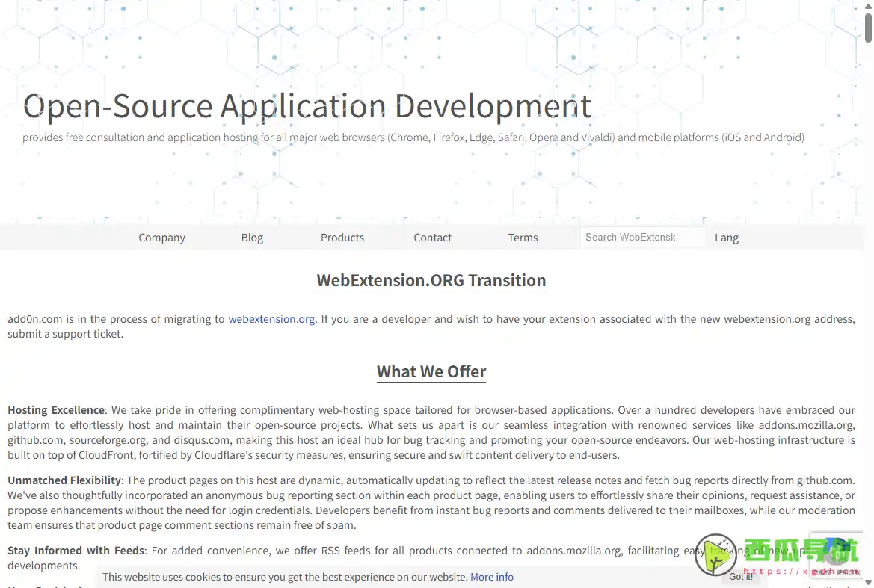Open the Lang language selector
The width and height of the screenshot is (874, 588).
pyautogui.click(x=726, y=238)
